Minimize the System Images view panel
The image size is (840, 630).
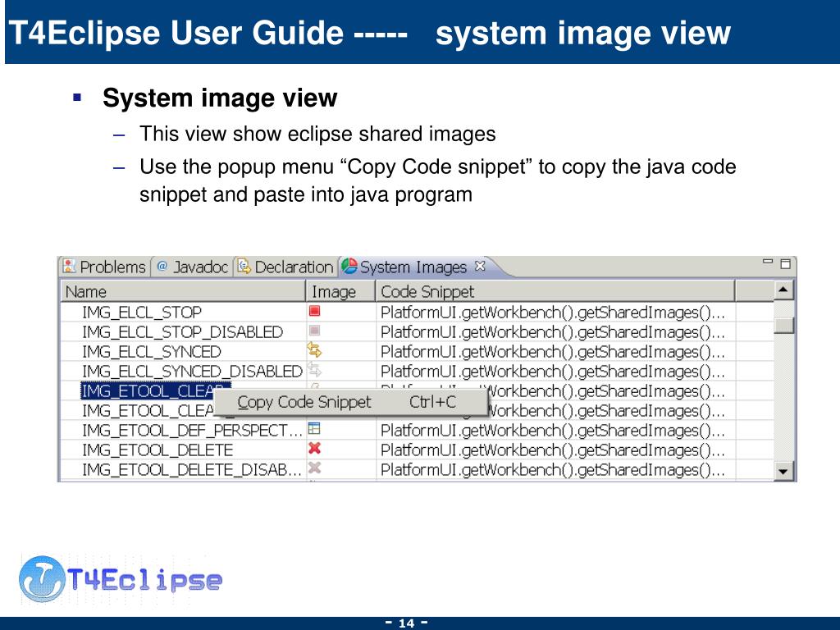click(768, 262)
